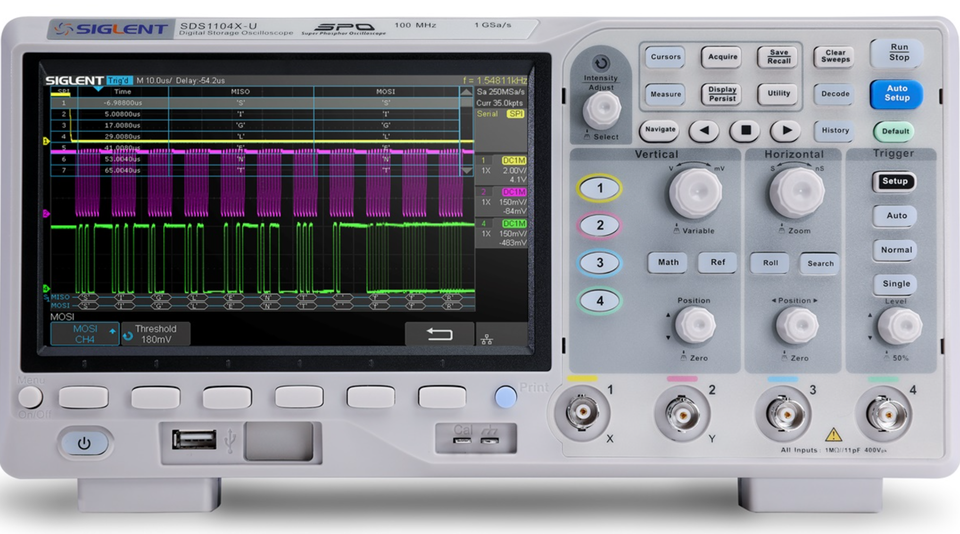This screenshot has width=960, height=534.
Task: Click the Clear Sweeps button
Action: click(x=834, y=56)
